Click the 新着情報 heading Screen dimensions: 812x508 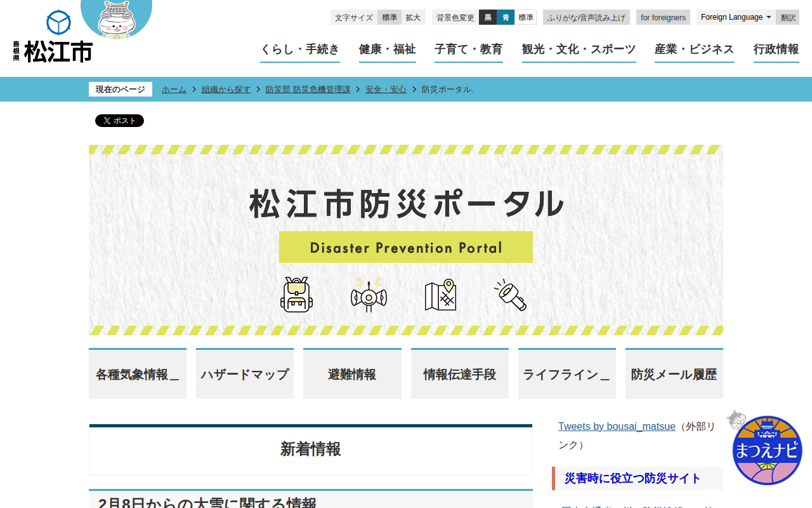point(311,450)
